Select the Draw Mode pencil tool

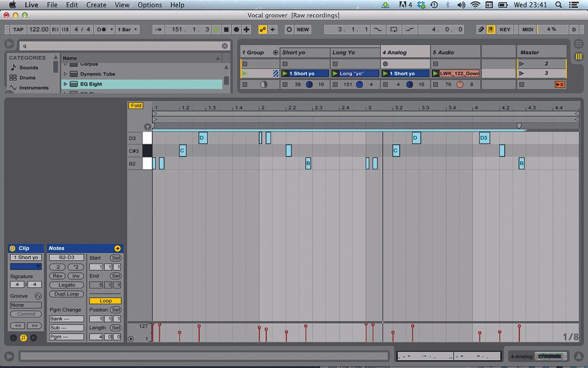(x=482, y=29)
